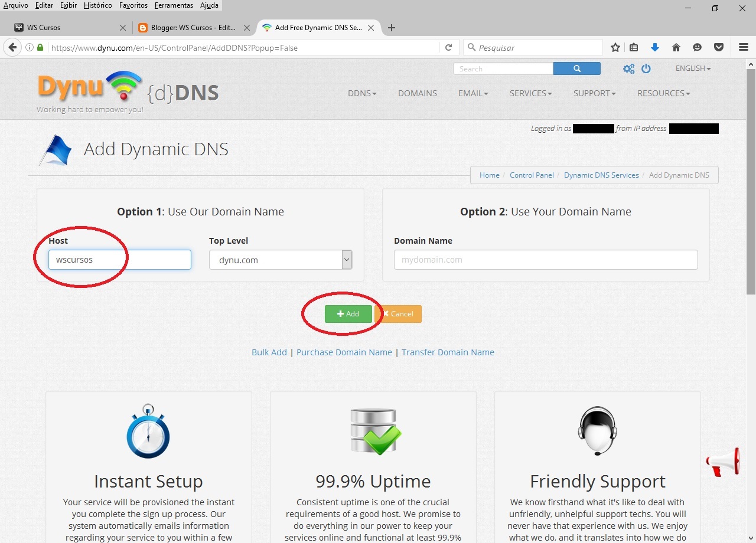Click the smiley face toolbar icon

tap(698, 47)
